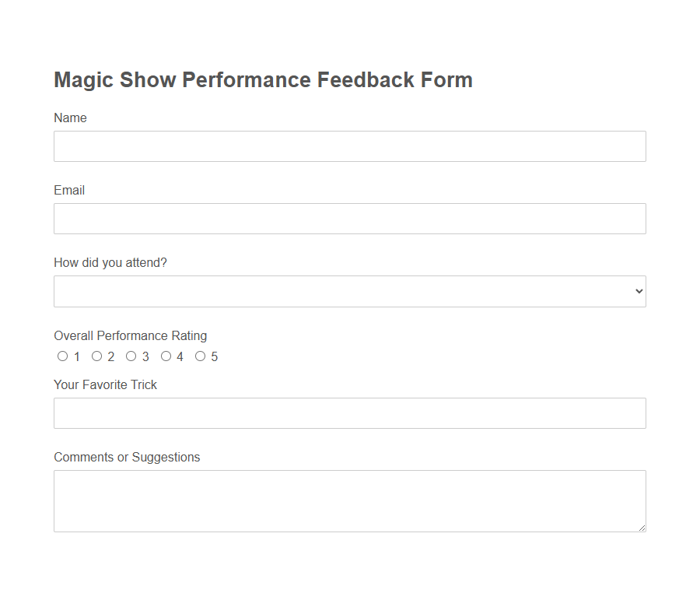Click inside the Name field

point(349,146)
